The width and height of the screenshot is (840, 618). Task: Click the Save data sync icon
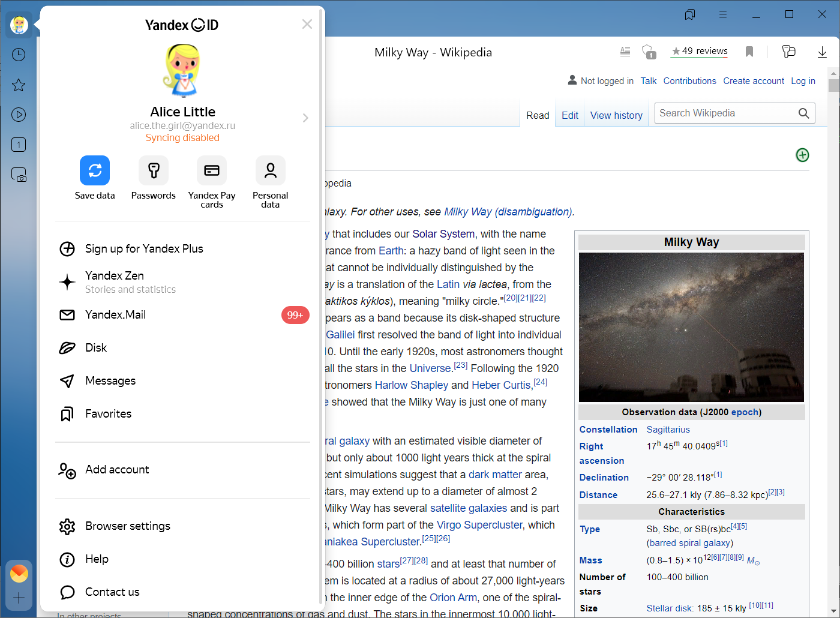pyautogui.click(x=95, y=170)
